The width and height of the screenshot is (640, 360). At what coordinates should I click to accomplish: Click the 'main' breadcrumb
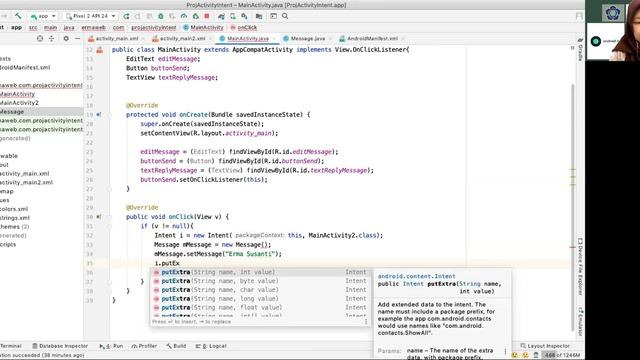(50, 27)
